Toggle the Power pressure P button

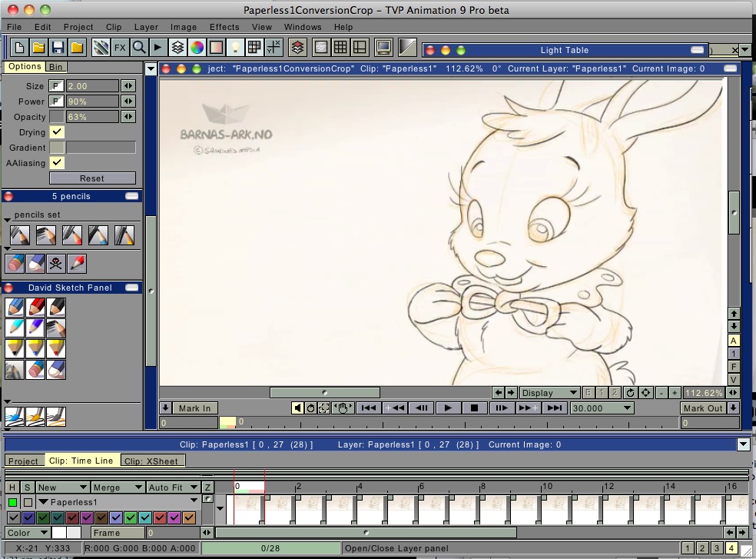56,101
